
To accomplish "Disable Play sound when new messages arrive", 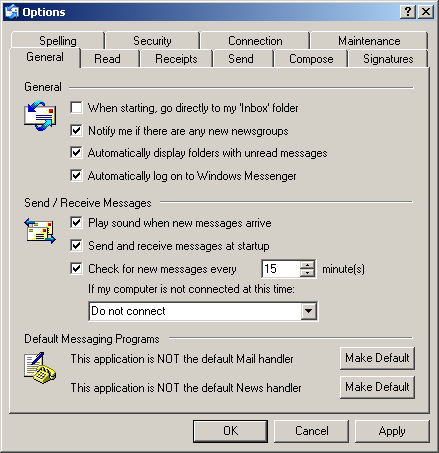I will tap(76, 222).
